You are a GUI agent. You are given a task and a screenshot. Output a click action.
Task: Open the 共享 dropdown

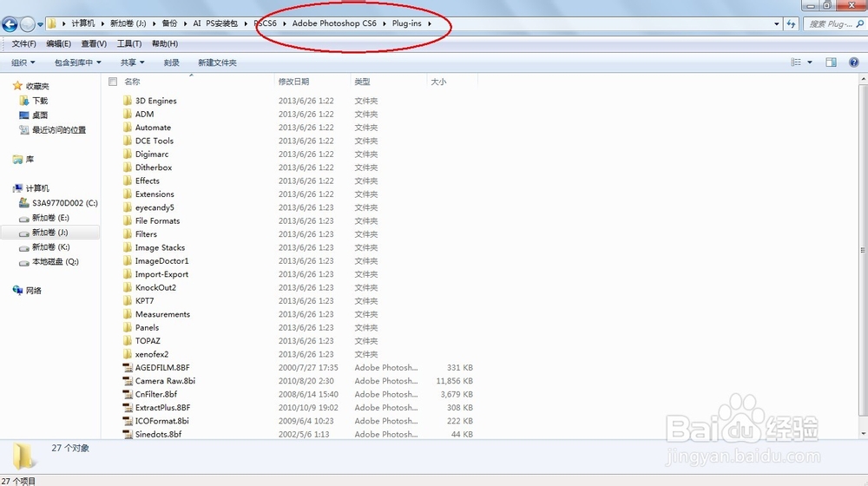click(132, 62)
